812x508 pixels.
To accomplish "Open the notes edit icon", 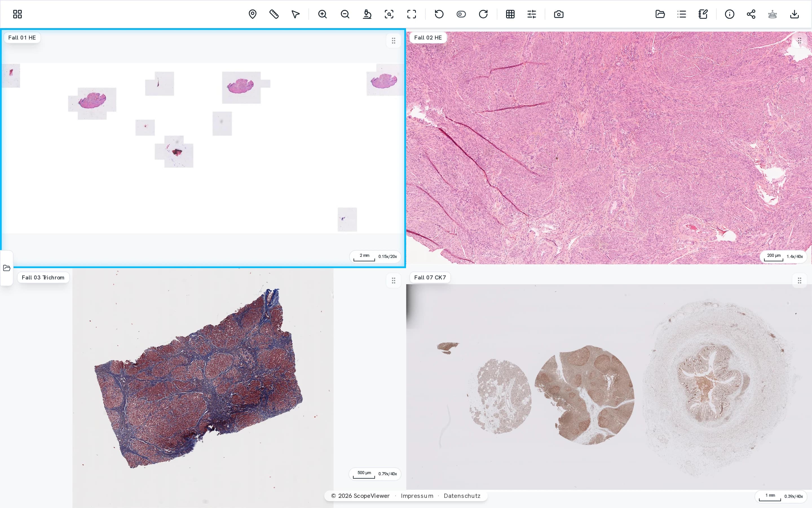I will point(703,14).
